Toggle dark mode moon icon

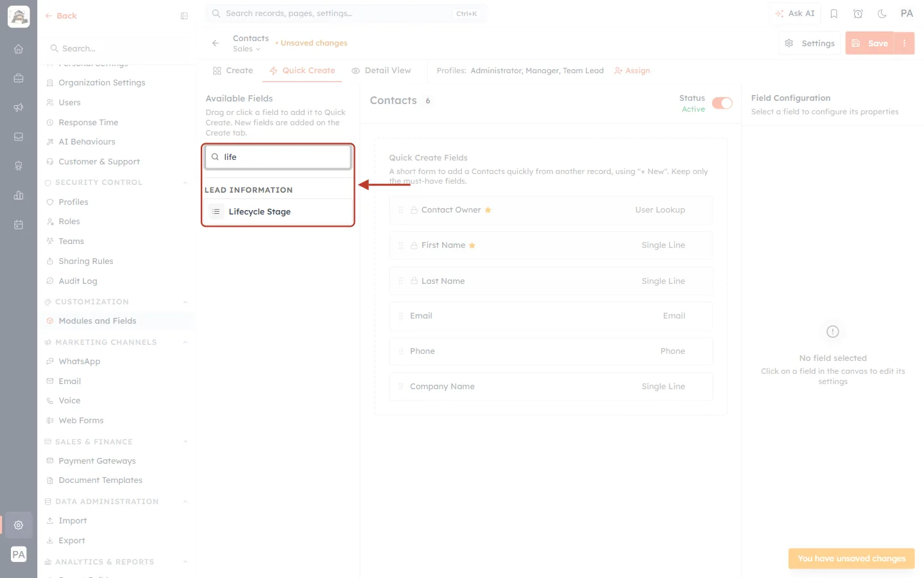(882, 13)
